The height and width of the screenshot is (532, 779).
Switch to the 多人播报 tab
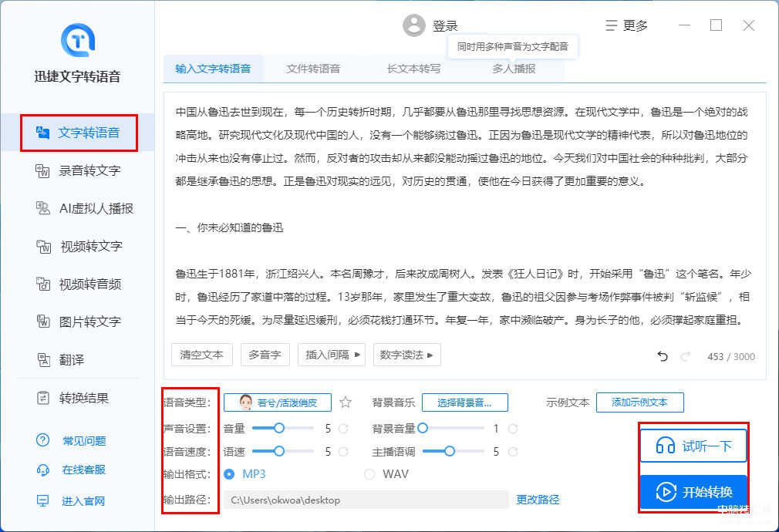pyautogui.click(x=514, y=69)
